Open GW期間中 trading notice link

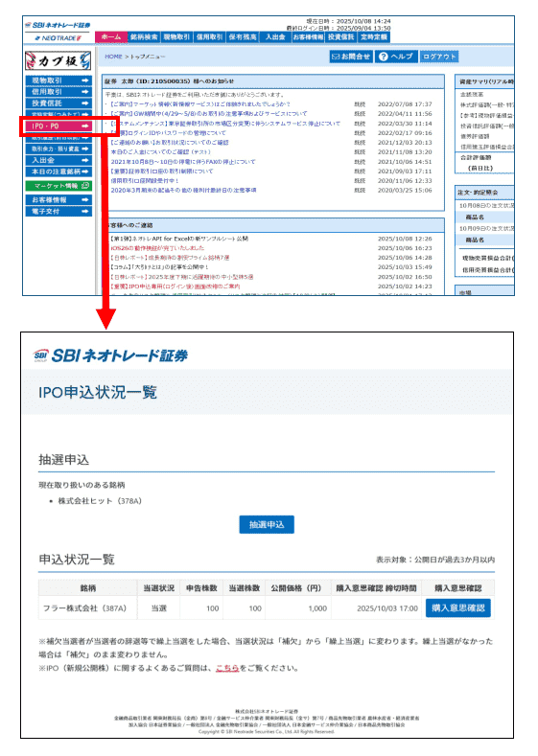208,114
